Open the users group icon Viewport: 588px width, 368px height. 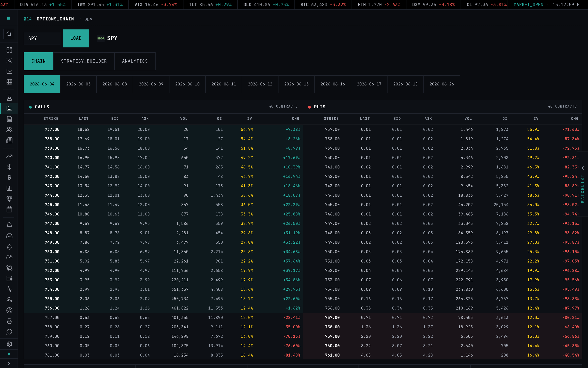9,130
